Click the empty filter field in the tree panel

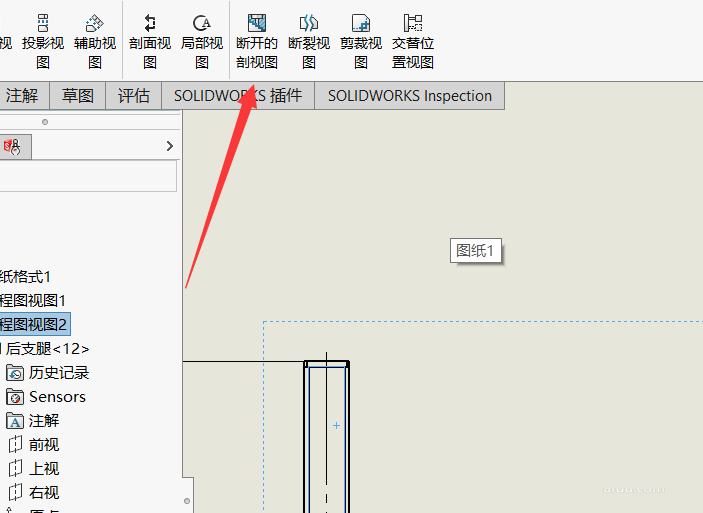click(88, 176)
